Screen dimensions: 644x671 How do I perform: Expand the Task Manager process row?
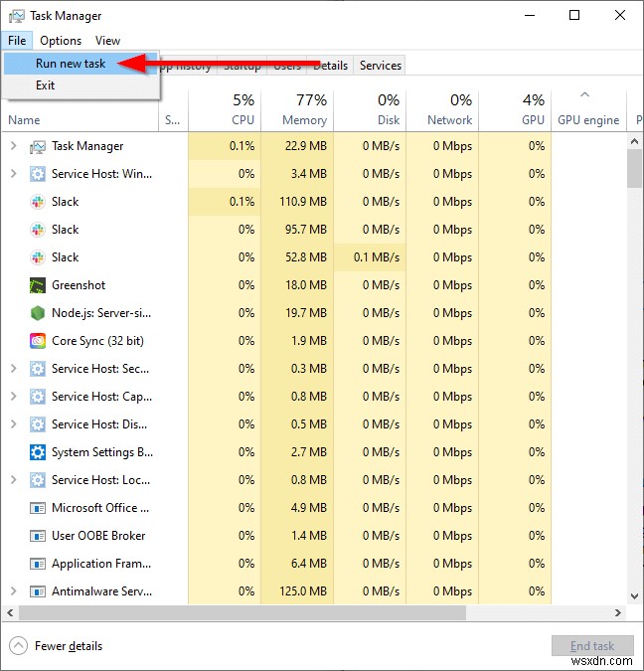13,146
